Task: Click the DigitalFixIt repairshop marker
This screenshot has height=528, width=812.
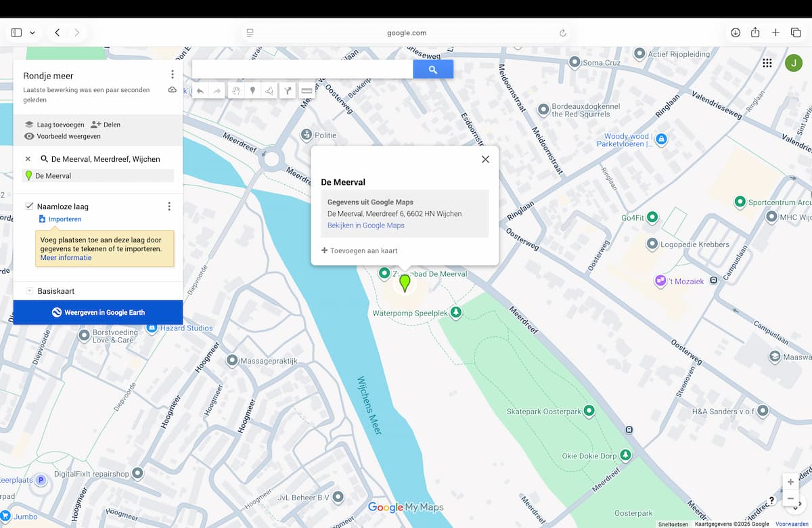Action: pyautogui.click(x=137, y=473)
